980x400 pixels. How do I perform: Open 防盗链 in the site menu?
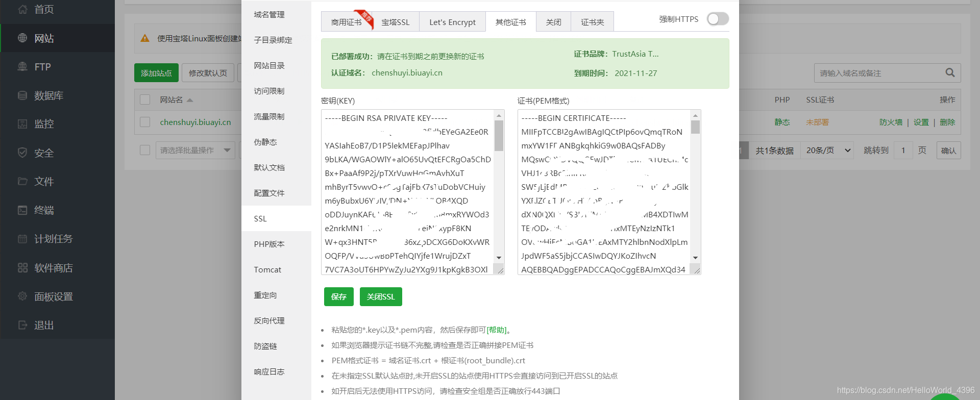pyautogui.click(x=276, y=346)
